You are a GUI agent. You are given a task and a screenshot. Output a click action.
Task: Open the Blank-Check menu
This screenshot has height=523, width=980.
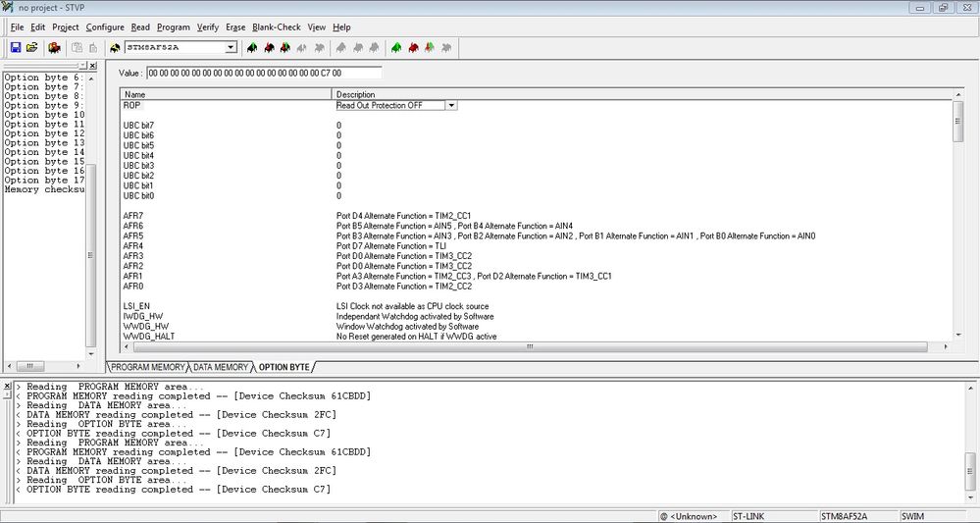pos(277,27)
